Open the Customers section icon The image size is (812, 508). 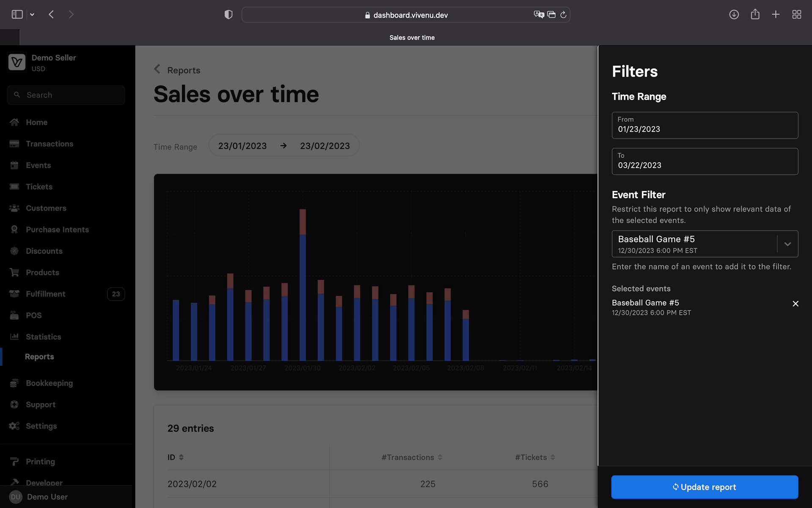(14, 208)
